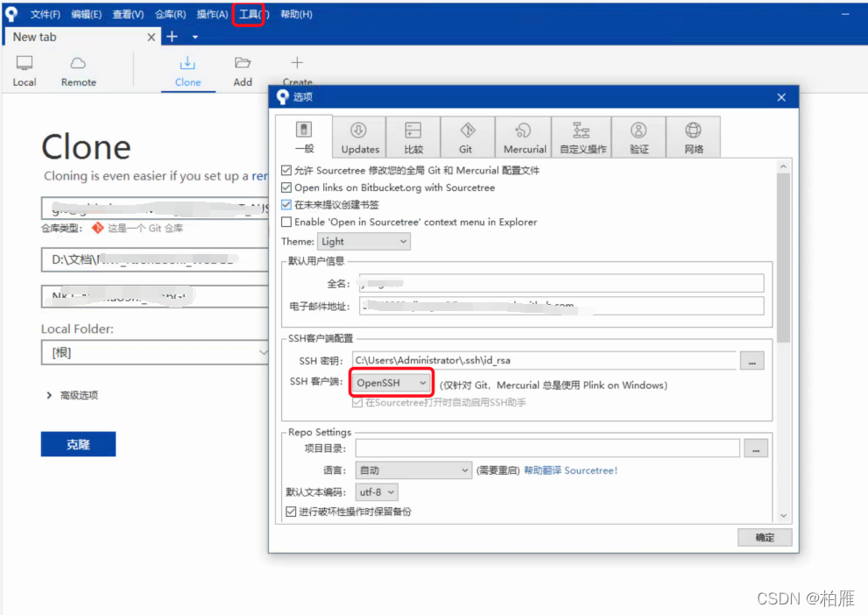Open the SSH 客户端 OpenSSH dropdown
Viewport: 868px width, 615px height.
point(391,383)
